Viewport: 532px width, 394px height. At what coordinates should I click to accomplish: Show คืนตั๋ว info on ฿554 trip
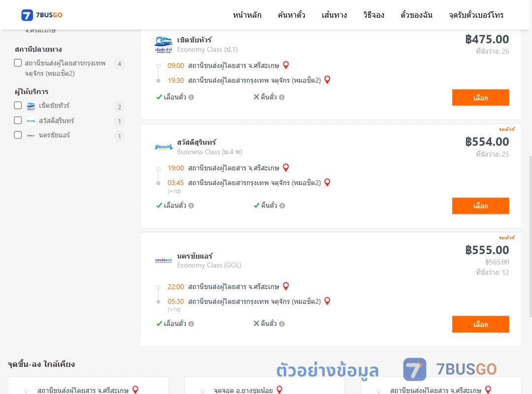coord(282,206)
